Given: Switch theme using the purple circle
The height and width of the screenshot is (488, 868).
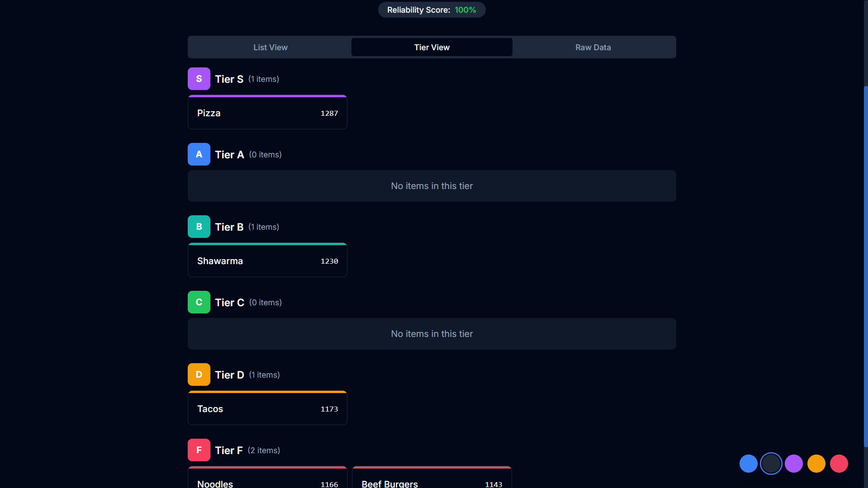Looking at the screenshot, I should [x=794, y=463].
